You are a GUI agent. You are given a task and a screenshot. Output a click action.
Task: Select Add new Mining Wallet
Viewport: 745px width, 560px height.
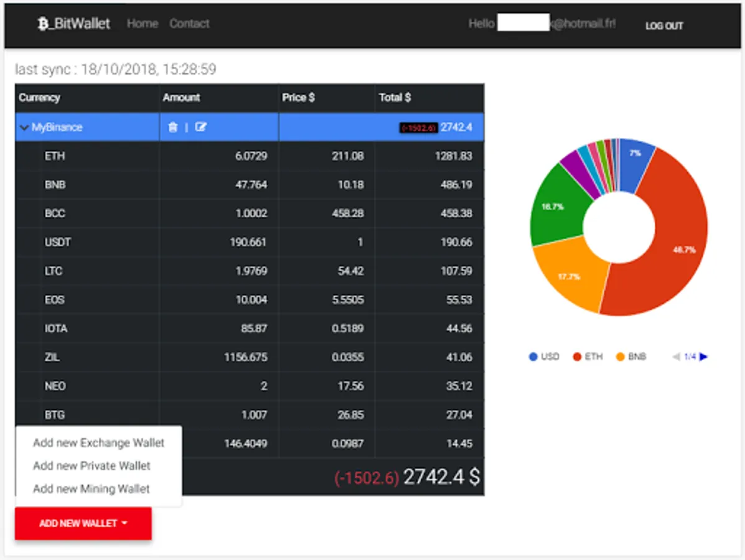click(x=91, y=488)
